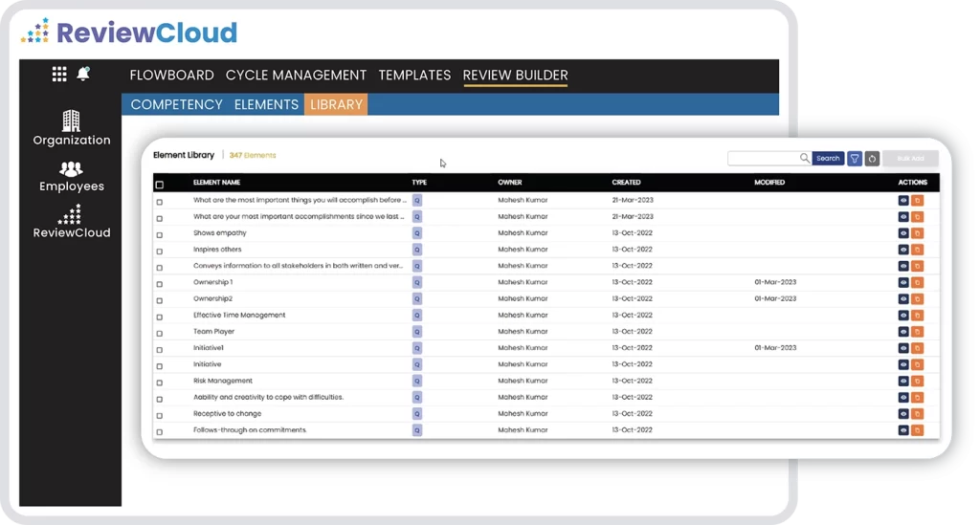
Task: Check the Ownership 1 row checkbox
Action: (160, 284)
